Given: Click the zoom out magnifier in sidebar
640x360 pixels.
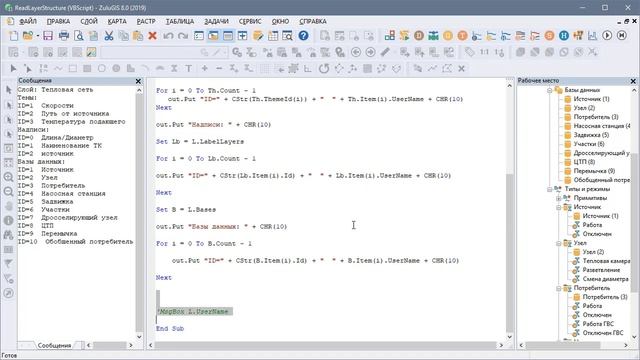Looking at the screenshot, I should tap(9, 191).
